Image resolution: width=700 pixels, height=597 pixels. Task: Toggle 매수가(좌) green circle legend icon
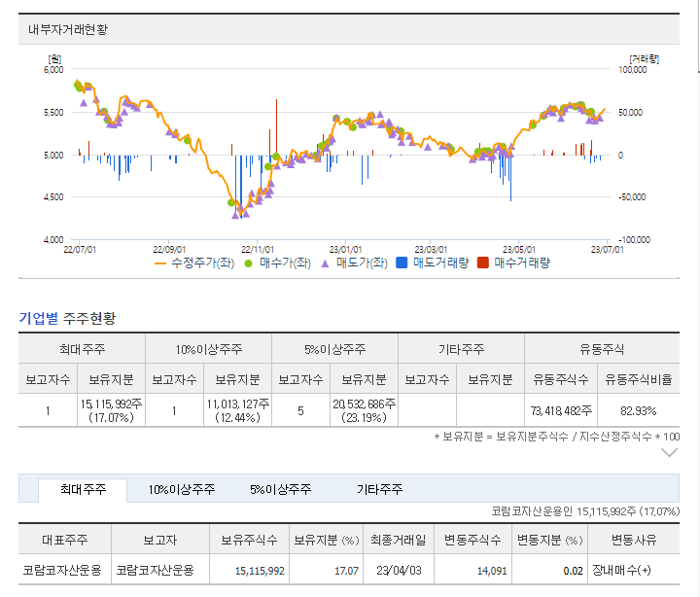point(248,263)
